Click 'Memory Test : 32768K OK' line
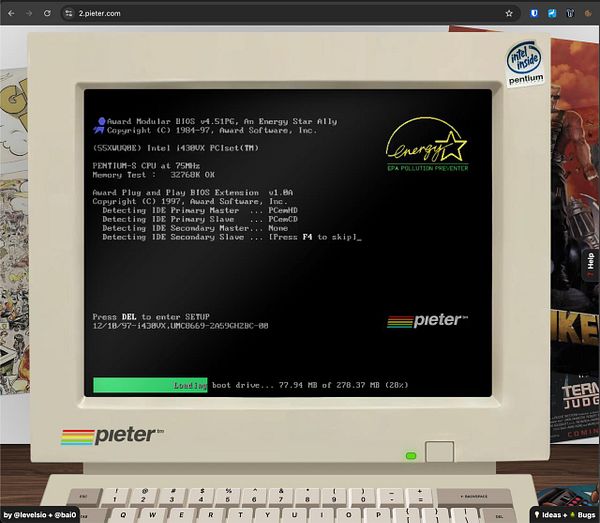The width and height of the screenshot is (600, 523). click(x=154, y=175)
